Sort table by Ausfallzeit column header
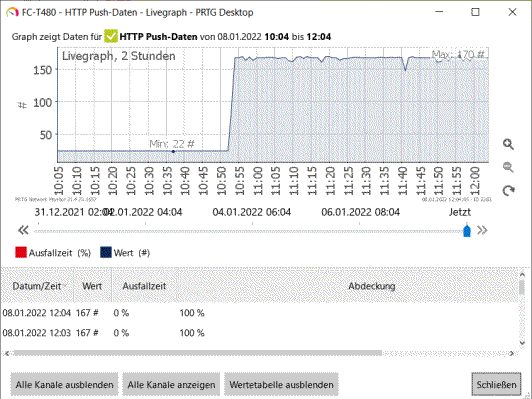This screenshot has height=399, width=532. click(x=144, y=286)
